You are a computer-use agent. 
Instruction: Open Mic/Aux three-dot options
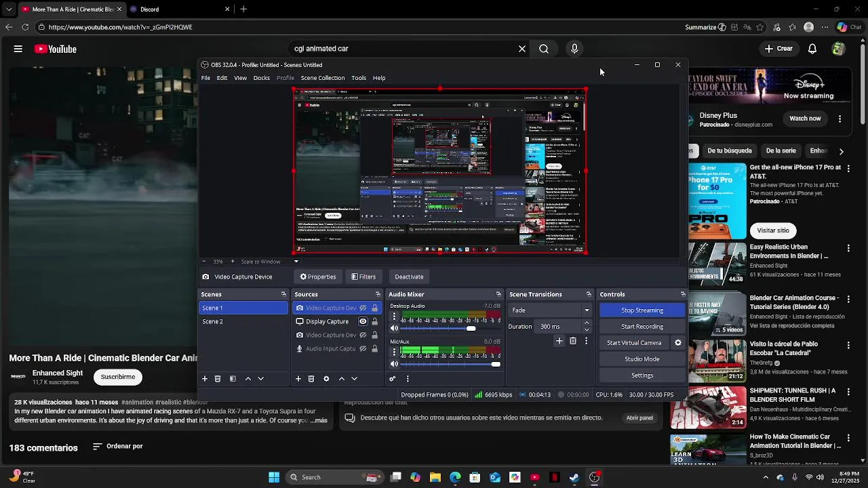tap(394, 352)
